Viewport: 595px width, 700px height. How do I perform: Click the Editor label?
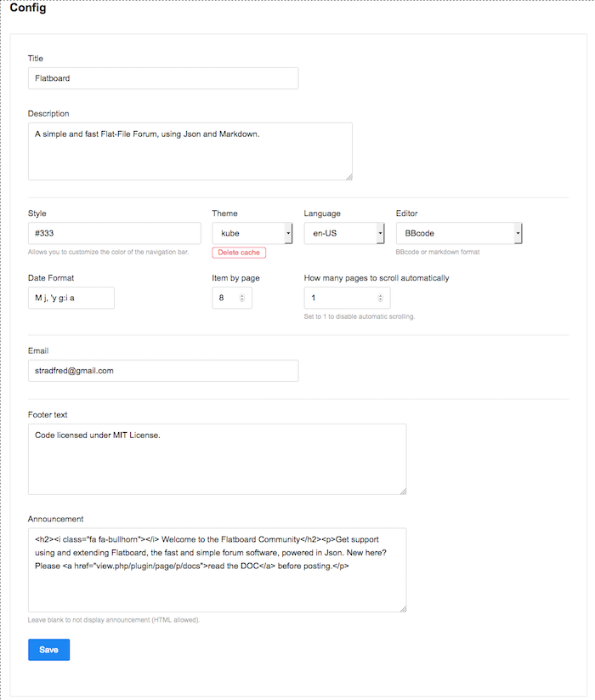point(407,213)
